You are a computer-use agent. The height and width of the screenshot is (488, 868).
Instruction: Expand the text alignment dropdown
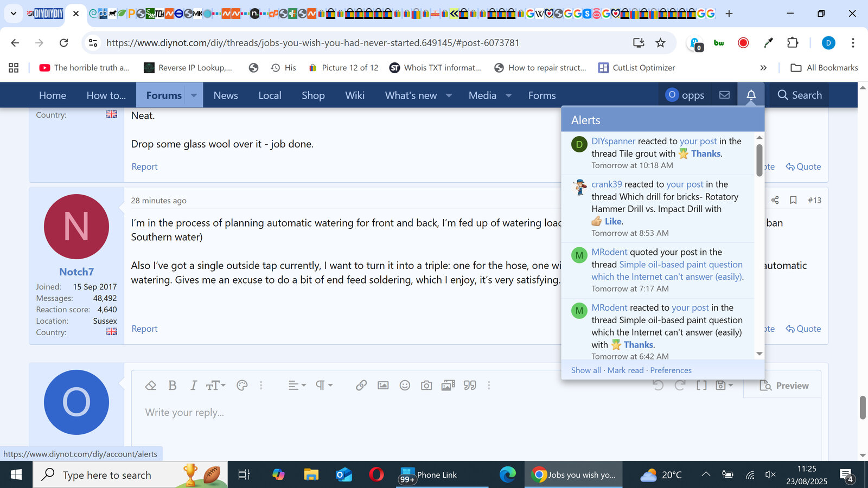point(297,386)
